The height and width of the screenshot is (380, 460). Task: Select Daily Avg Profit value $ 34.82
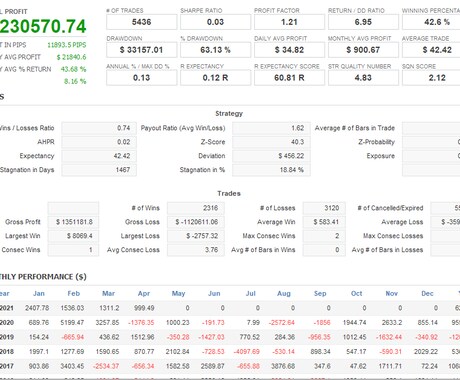pyautogui.click(x=289, y=50)
